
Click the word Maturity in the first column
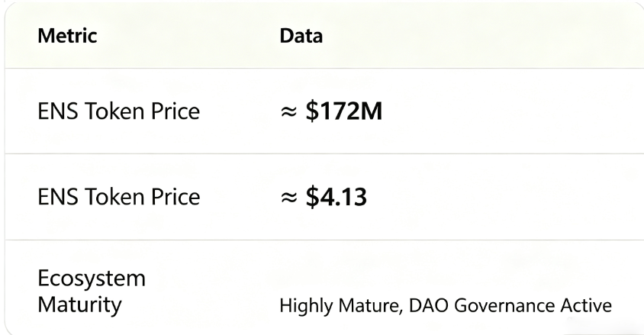click(79, 305)
